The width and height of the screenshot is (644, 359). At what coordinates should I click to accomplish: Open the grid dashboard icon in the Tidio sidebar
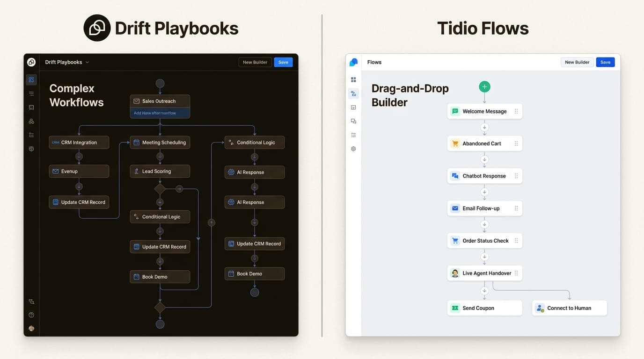[x=353, y=79]
